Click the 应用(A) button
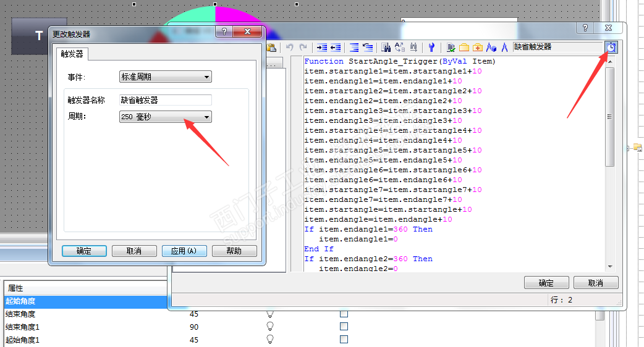The height and width of the screenshot is (347, 644). [x=184, y=251]
